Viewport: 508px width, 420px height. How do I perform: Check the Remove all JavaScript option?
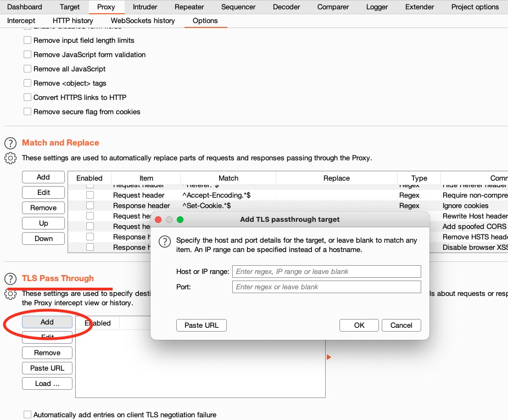click(27, 69)
